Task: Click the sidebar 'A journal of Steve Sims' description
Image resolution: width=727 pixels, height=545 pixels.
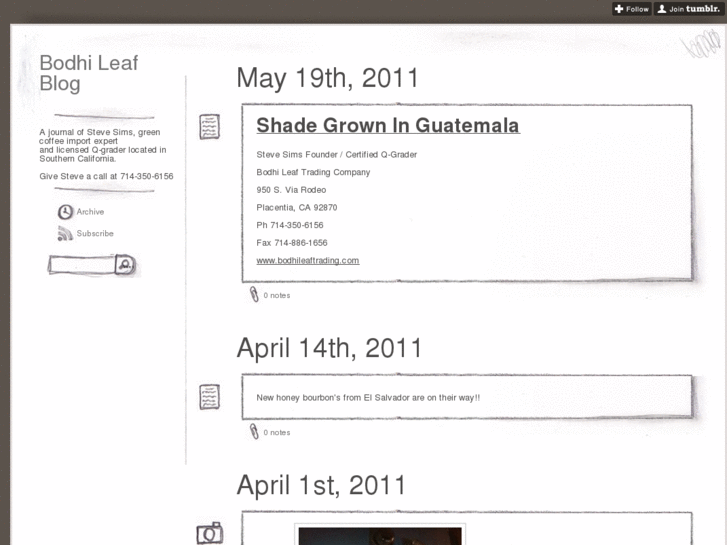Action: click(103, 145)
